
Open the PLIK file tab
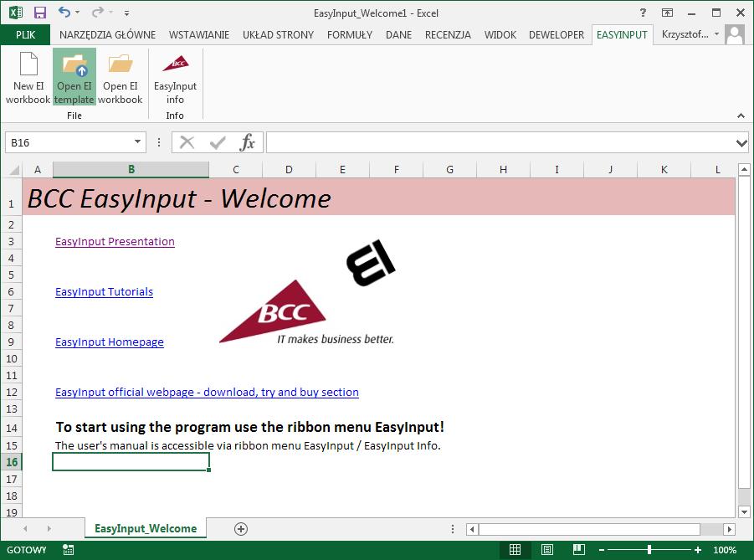click(x=25, y=34)
